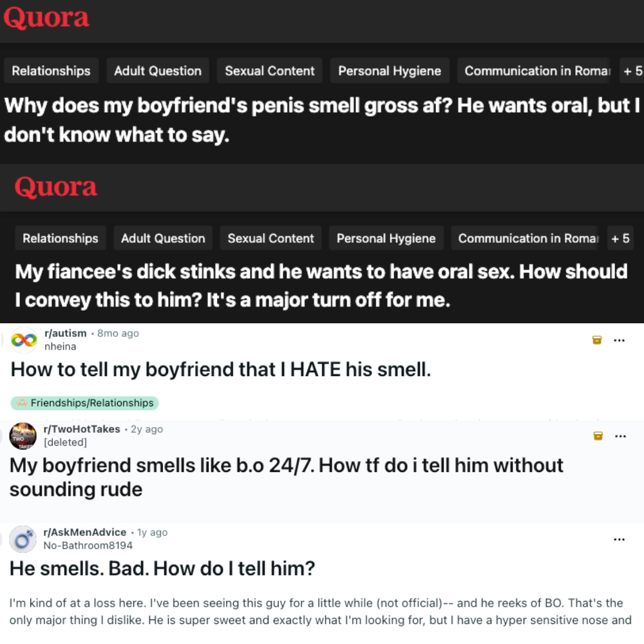Expand the second '+ 5' topics tag
This screenshot has width=644, height=644.
[620, 238]
